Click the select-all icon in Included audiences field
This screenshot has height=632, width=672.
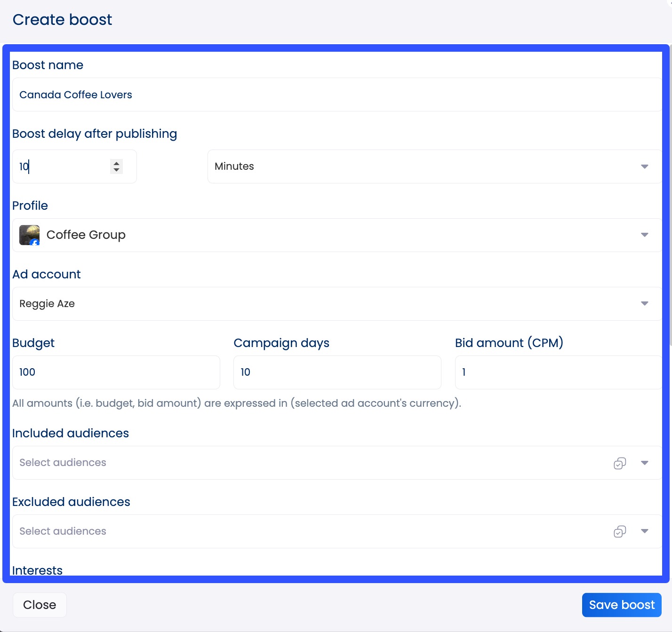click(x=620, y=463)
